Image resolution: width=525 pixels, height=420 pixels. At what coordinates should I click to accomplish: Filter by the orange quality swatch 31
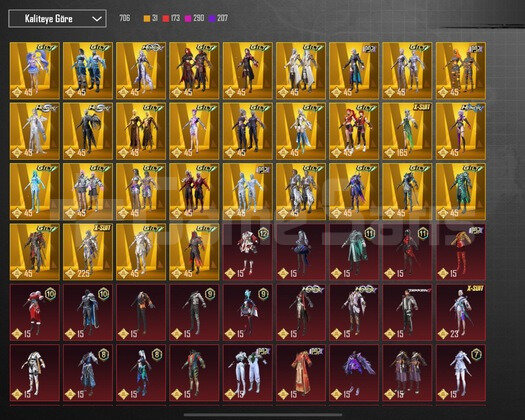pyautogui.click(x=150, y=18)
